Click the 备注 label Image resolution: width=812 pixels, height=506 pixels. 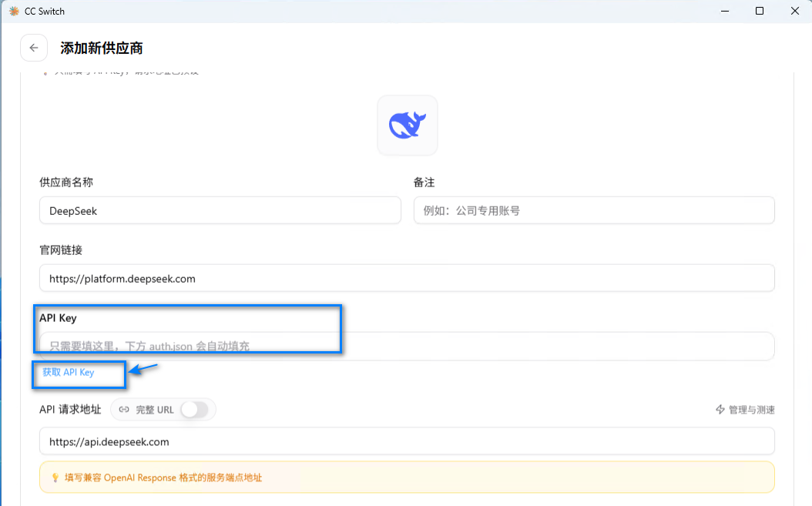pyautogui.click(x=424, y=183)
